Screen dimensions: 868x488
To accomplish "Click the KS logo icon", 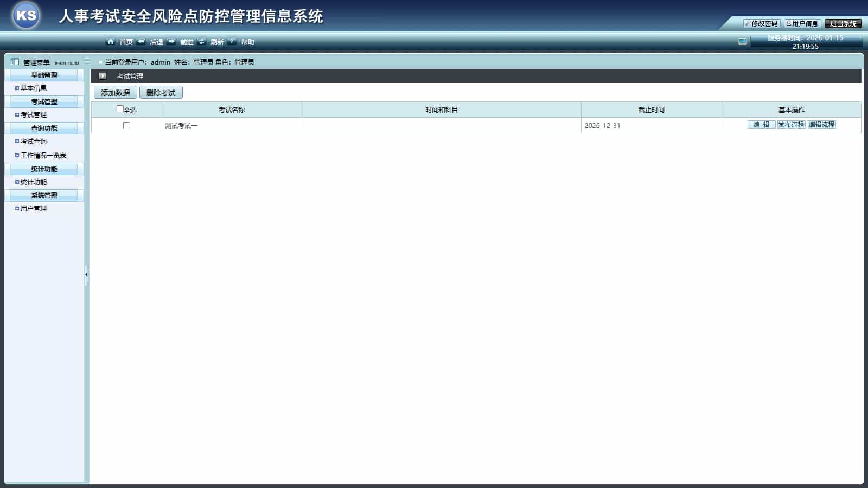I will [x=26, y=16].
